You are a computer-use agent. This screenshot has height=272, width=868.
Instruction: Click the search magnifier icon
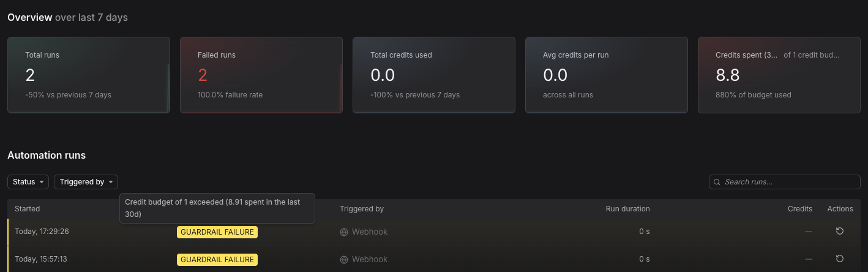pos(717,182)
